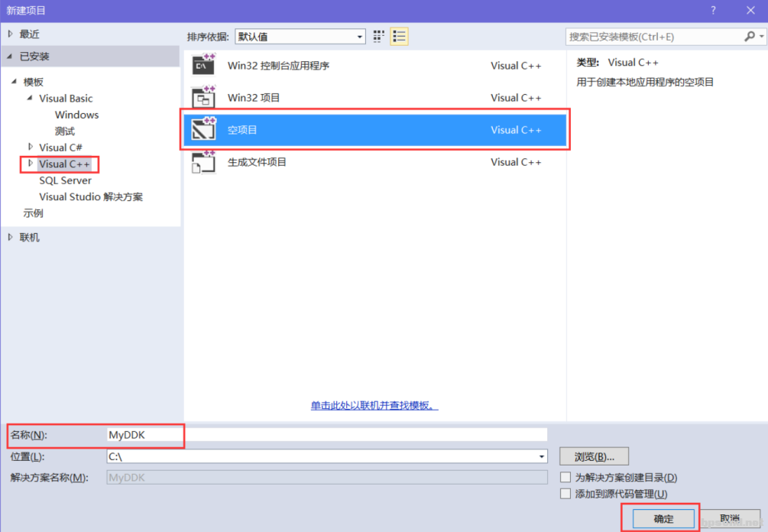This screenshot has width=768, height=532.
Task: Click the 生成文件项目 template icon
Action: [204, 161]
